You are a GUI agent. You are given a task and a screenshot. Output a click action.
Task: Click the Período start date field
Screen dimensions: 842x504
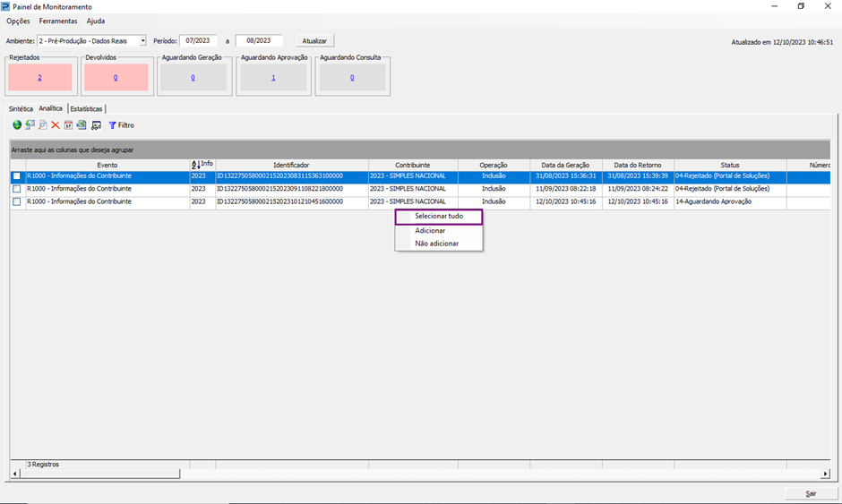(x=199, y=40)
